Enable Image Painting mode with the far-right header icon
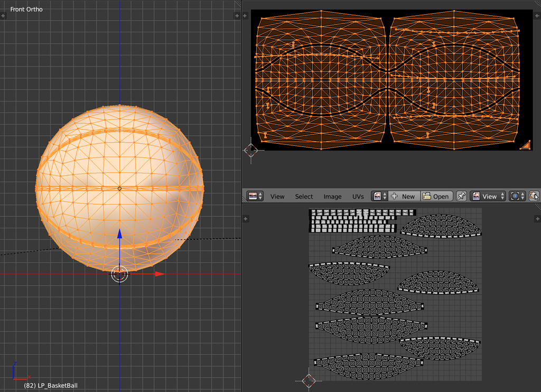 tap(534, 196)
